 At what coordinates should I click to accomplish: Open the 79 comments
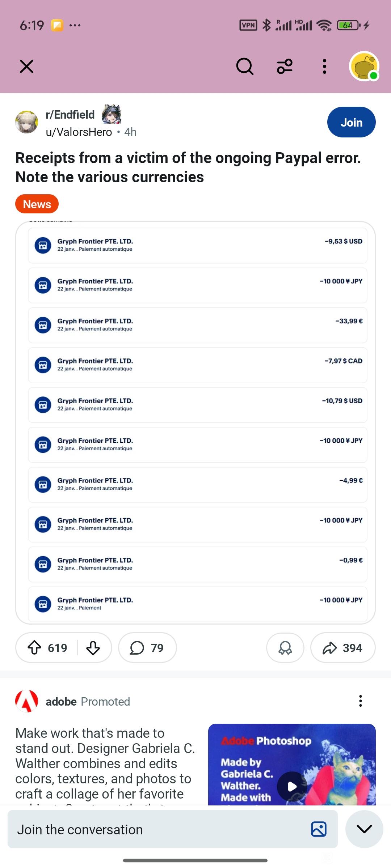click(147, 648)
